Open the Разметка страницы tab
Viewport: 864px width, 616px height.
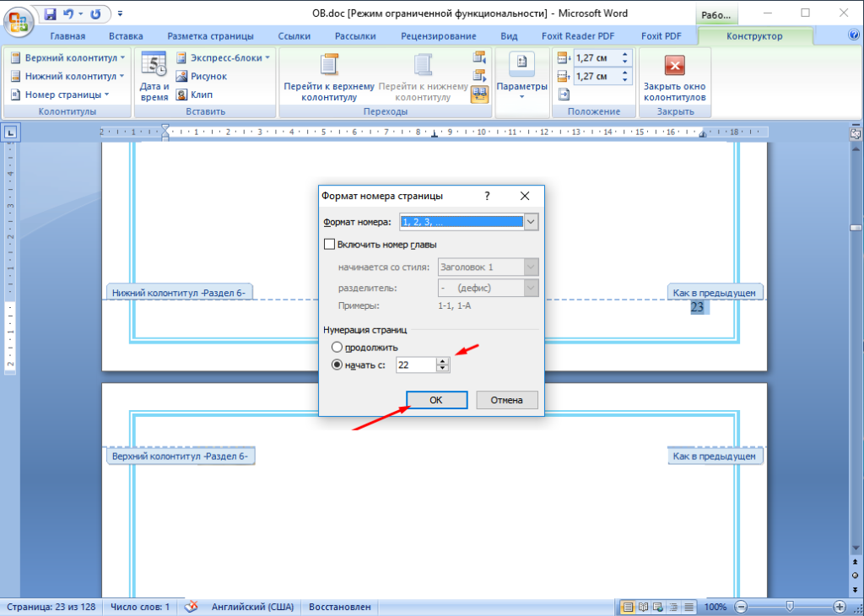(x=210, y=36)
